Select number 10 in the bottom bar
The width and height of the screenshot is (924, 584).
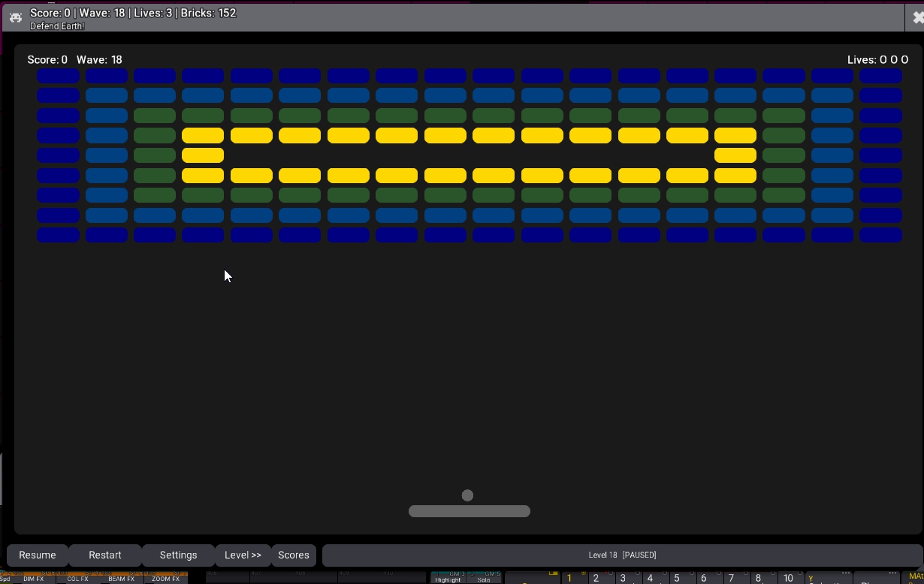pyautogui.click(x=787, y=578)
